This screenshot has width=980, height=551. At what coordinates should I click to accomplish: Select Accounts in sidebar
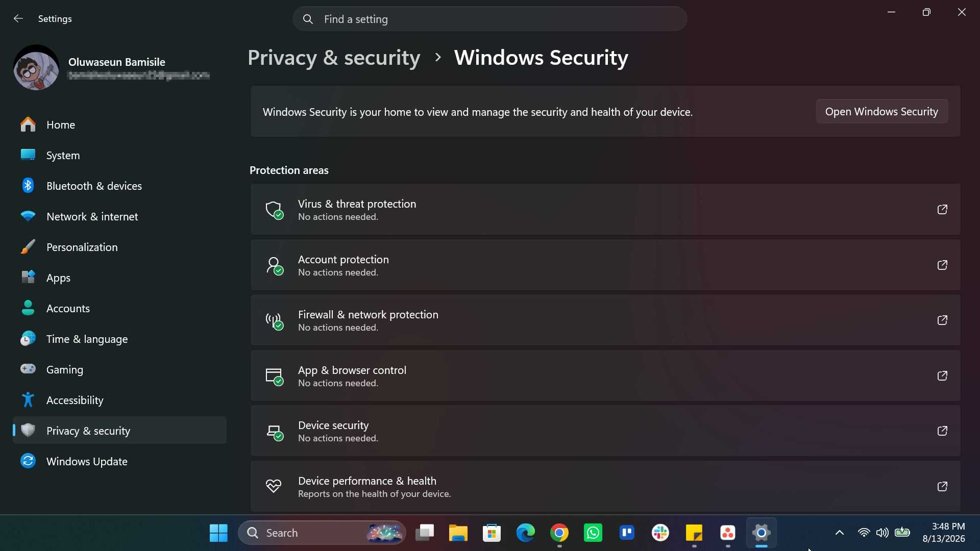pyautogui.click(x=119, y=308)
